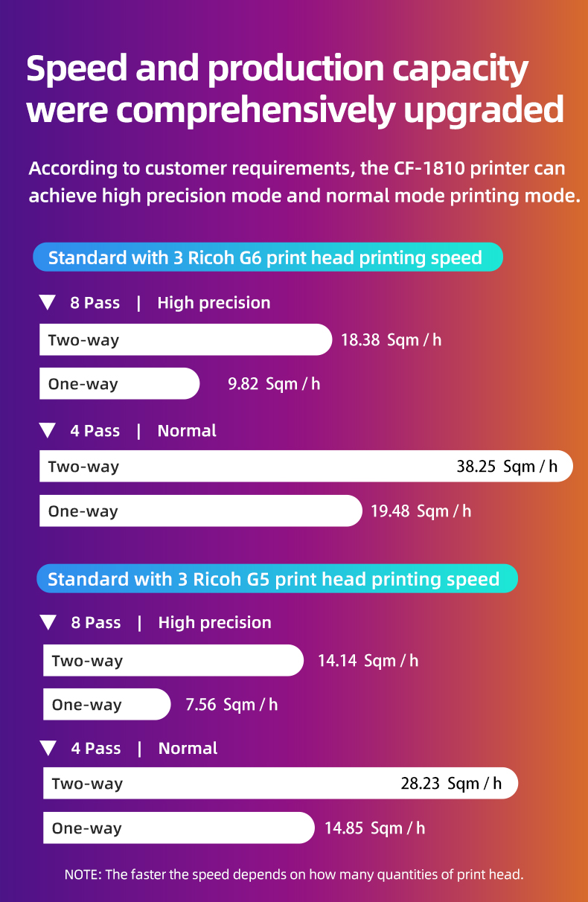This screenshot has height=902, width=588.
Task: Select the Ricoh G5 print head heading
Action: click(275, 579)
